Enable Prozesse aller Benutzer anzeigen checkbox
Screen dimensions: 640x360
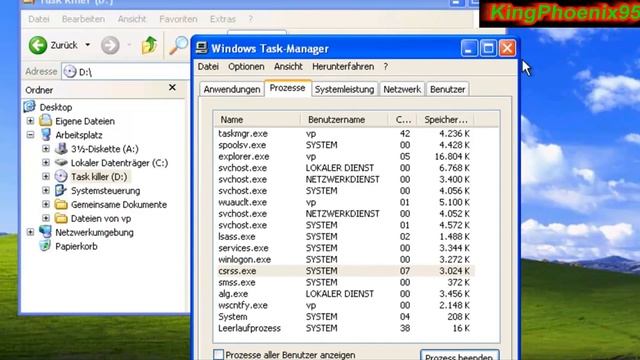(x=218, y=354)
